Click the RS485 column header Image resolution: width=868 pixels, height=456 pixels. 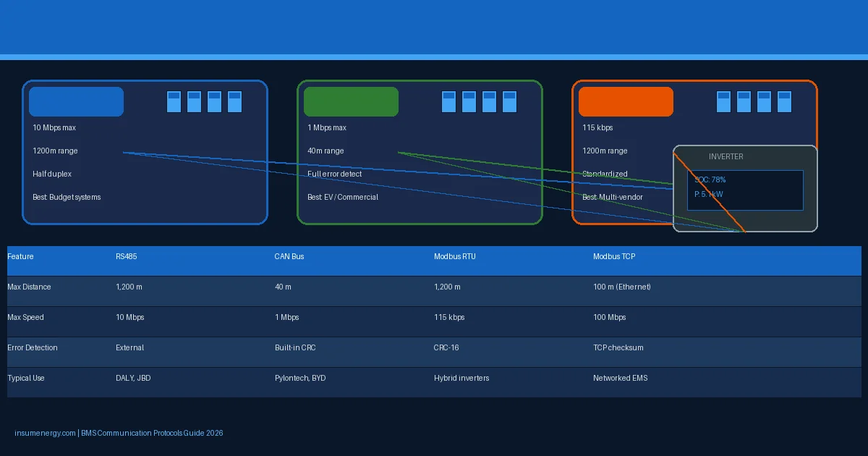click(x=127, y=256)
